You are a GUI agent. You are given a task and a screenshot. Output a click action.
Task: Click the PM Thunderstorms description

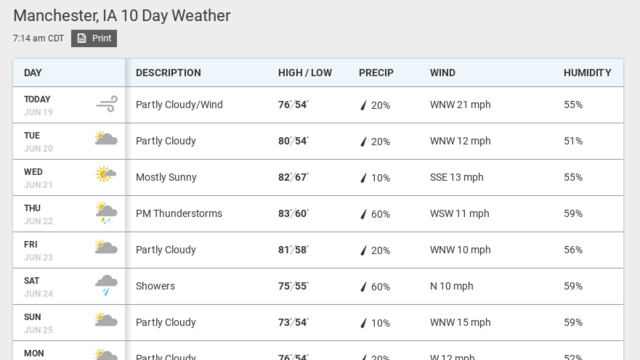tap(179, 213)
